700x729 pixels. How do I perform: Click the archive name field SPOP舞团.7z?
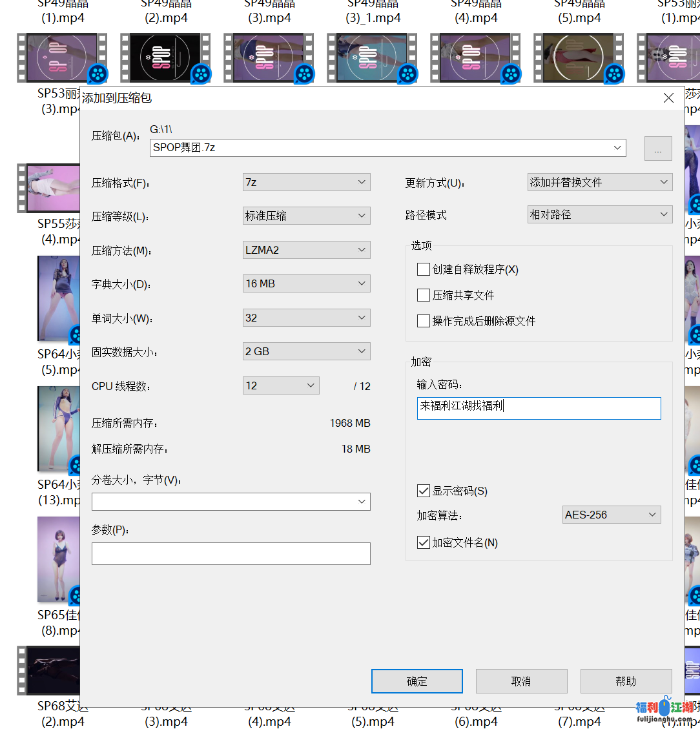click(x=381, y=148)
